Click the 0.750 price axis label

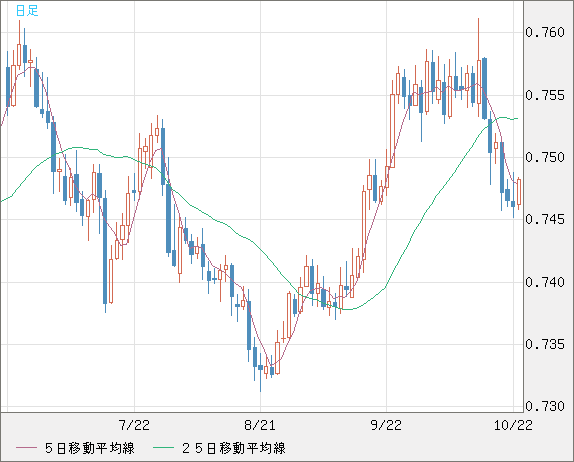click(x=545, y=157)
